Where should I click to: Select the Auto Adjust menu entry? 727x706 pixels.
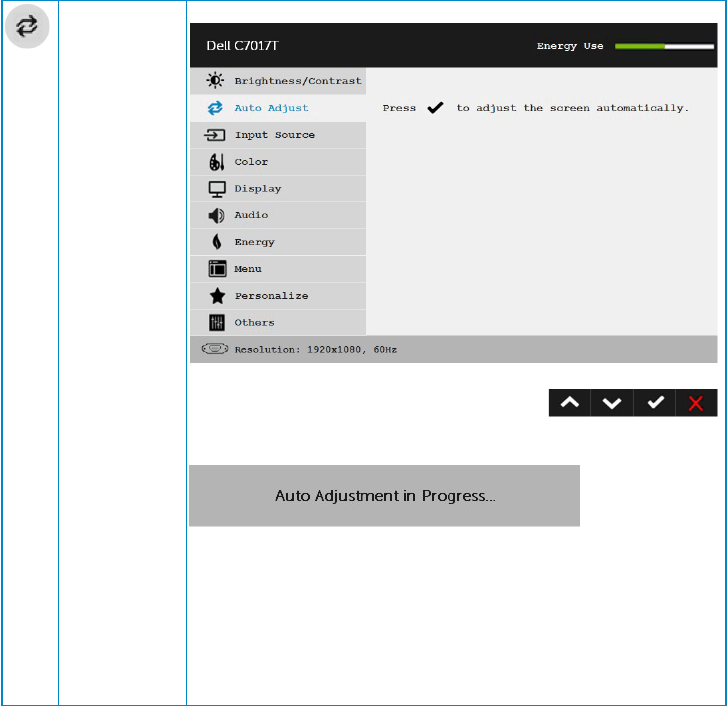278,108
